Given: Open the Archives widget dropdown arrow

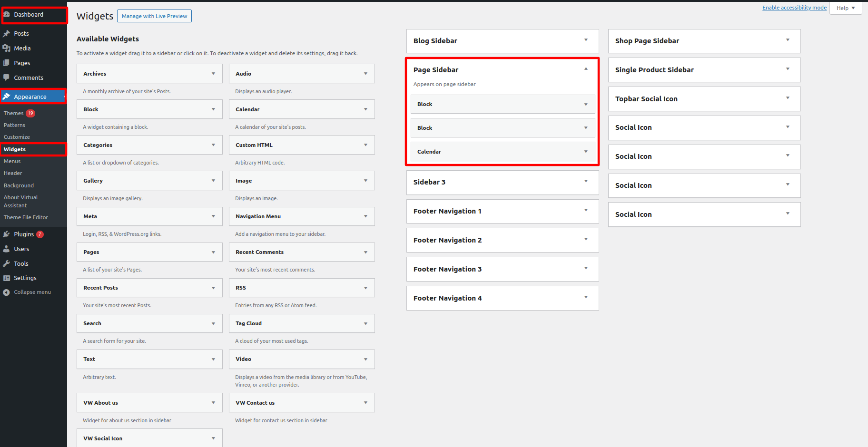Looking at the screenshot, I should 213,74.
